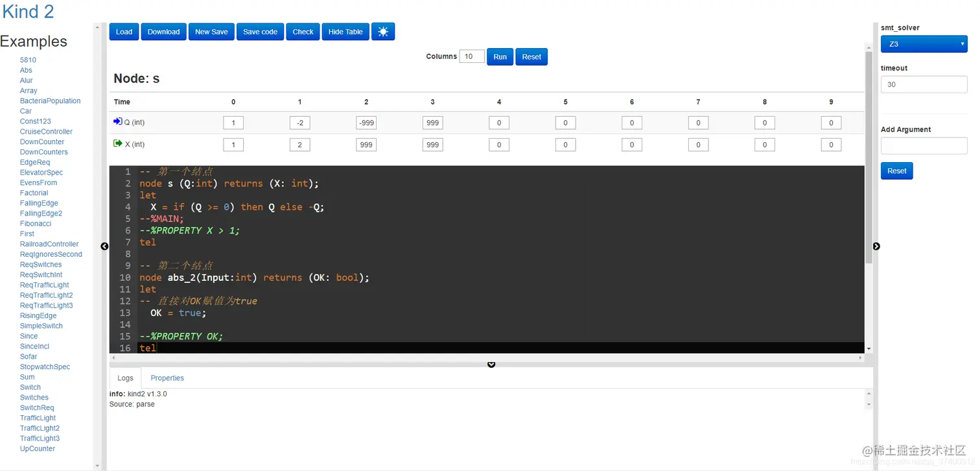Open the StopwatchSpec example
The image size is (980, 471).
[x=45, y=367]
